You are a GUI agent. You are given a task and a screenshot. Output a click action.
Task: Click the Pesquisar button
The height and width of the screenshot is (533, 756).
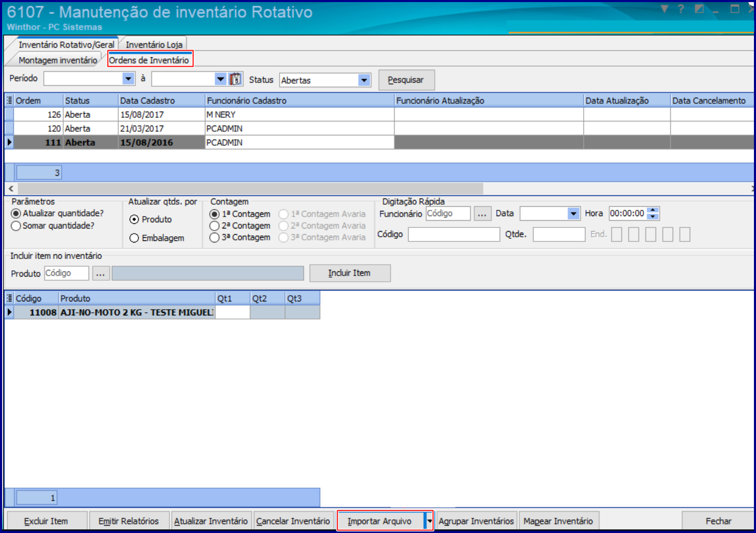tap(406, 80)
